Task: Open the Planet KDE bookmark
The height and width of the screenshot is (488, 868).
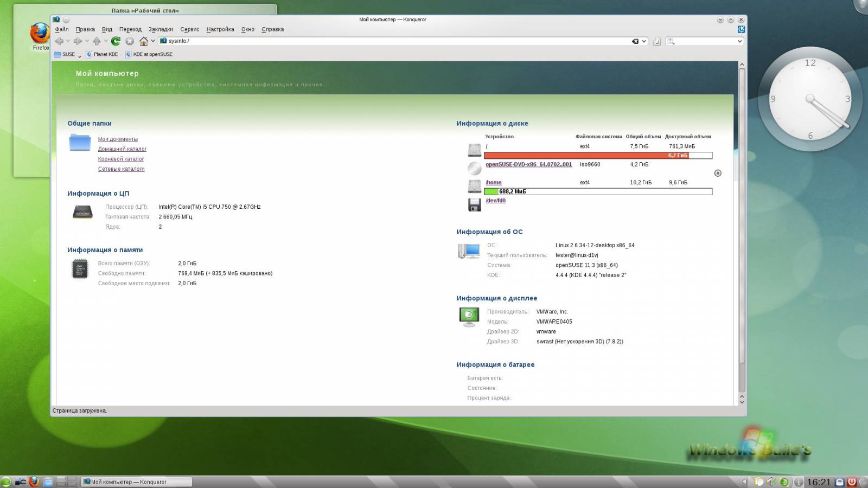Action: [x=102, y=54]
